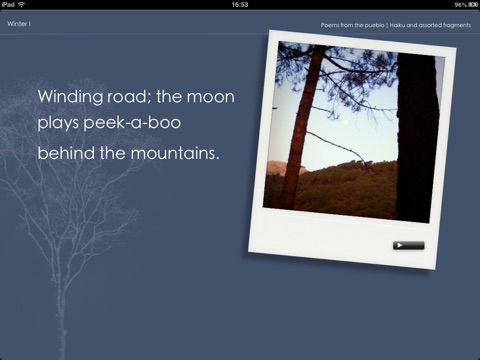Tap the 16:53 clock in status bar
Image resolution: width=480 pixels, height=360 pixels.
click(x=240, y=4)
